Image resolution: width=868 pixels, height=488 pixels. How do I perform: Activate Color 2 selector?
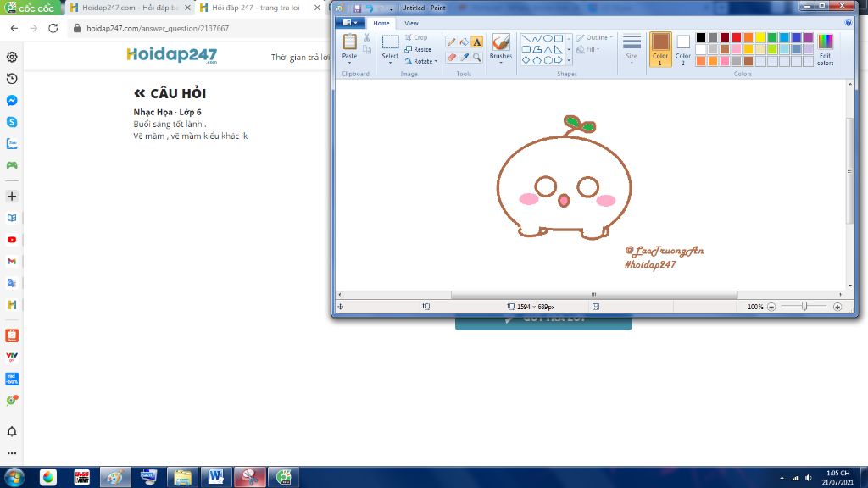pos(683,49)
